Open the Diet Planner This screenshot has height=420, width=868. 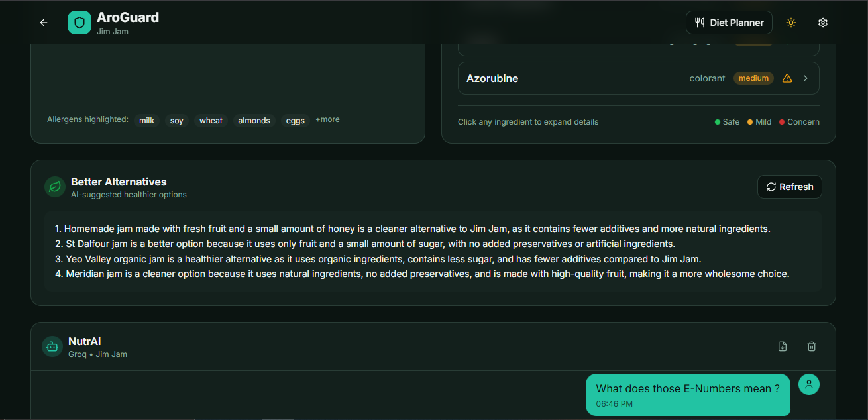pyautogui.click(x=729, y=22)
